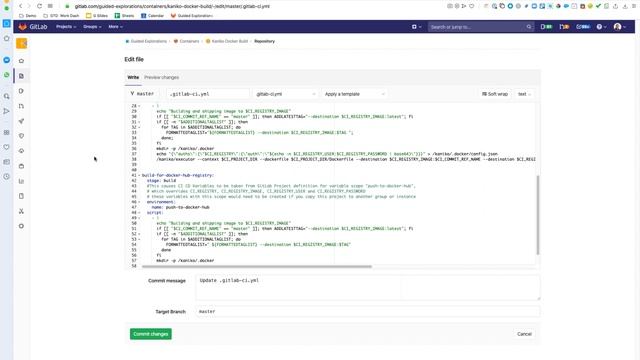Open the new item plus dropdown
The image size is (640, 360).
click(x=416, y=27)
